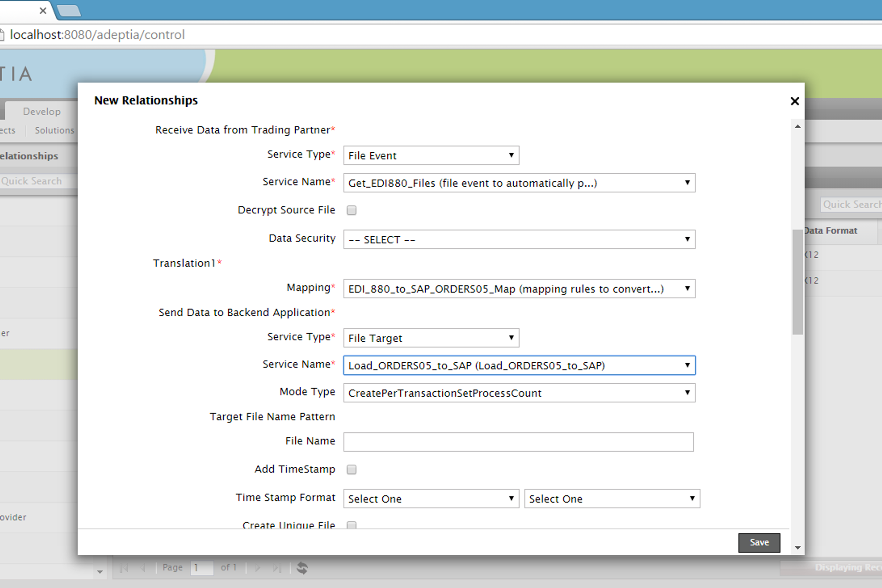Click the refresh icon in the pagination bar

tap(302, 568)
